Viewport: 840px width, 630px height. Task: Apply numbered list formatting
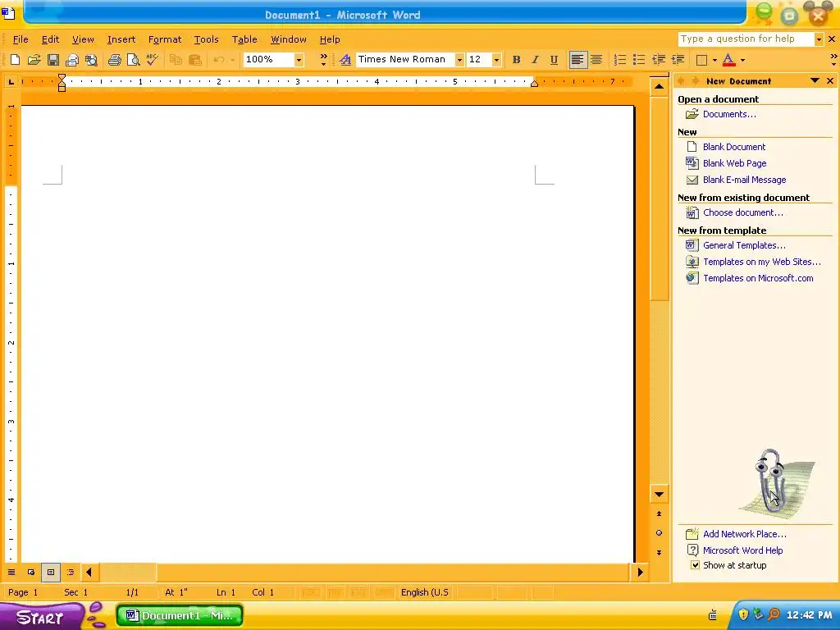(x=620, y=60)
